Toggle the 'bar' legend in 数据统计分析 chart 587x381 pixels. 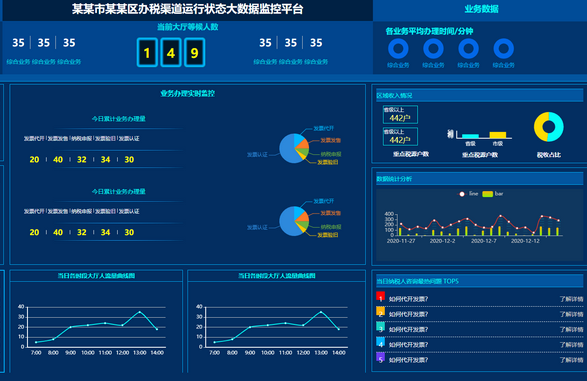click(493, 194)
